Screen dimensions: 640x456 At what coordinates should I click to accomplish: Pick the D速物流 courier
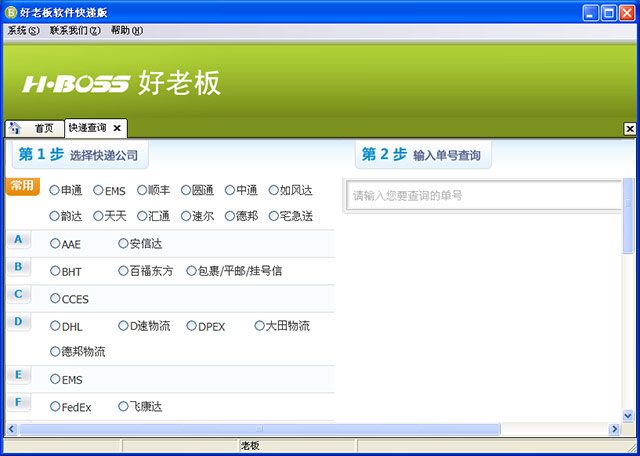click(x=123, y=326)
